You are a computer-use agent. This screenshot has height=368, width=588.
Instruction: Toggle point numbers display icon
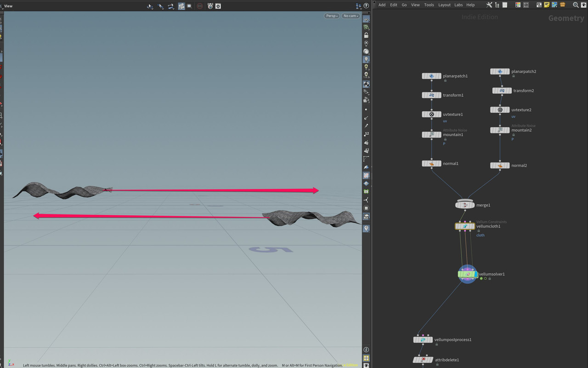pyautogui.click(x=366, y=134)
